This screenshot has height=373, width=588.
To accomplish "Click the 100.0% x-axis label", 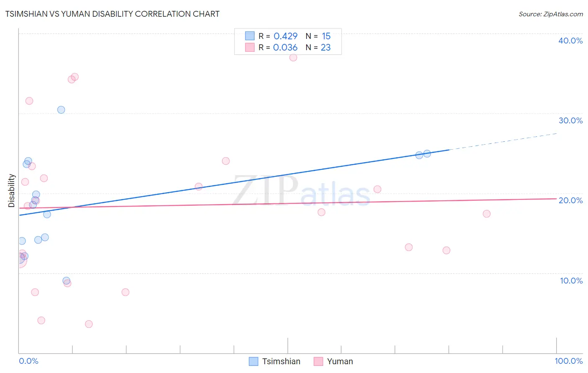I will [569, 361].
